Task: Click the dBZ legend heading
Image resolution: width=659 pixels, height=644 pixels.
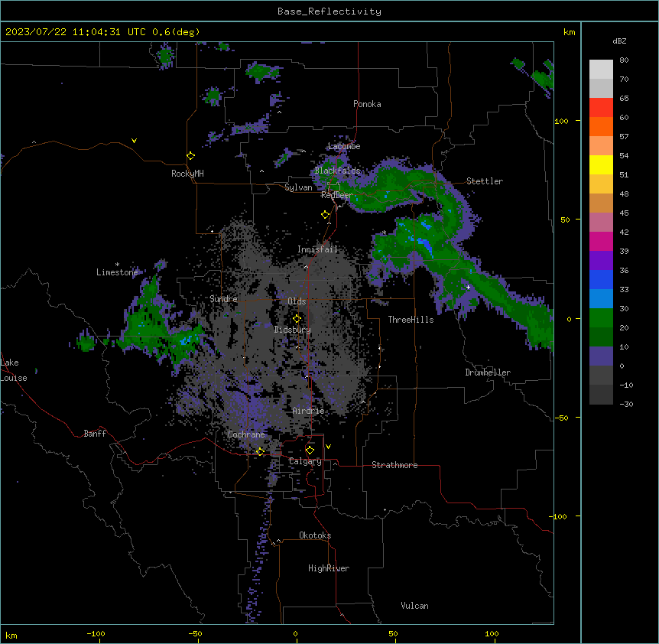Action: (619, 41)
